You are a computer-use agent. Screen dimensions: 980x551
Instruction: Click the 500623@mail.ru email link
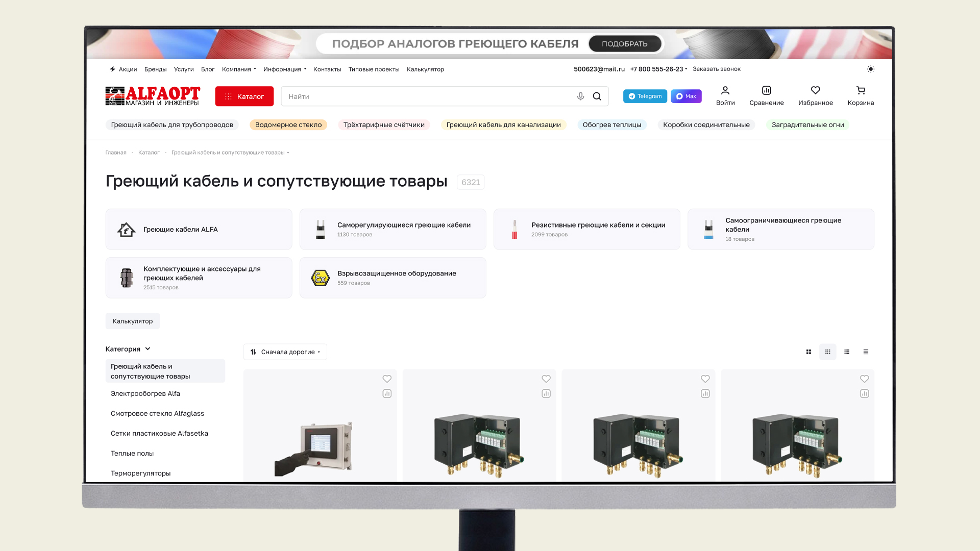(x=599, y=69)
